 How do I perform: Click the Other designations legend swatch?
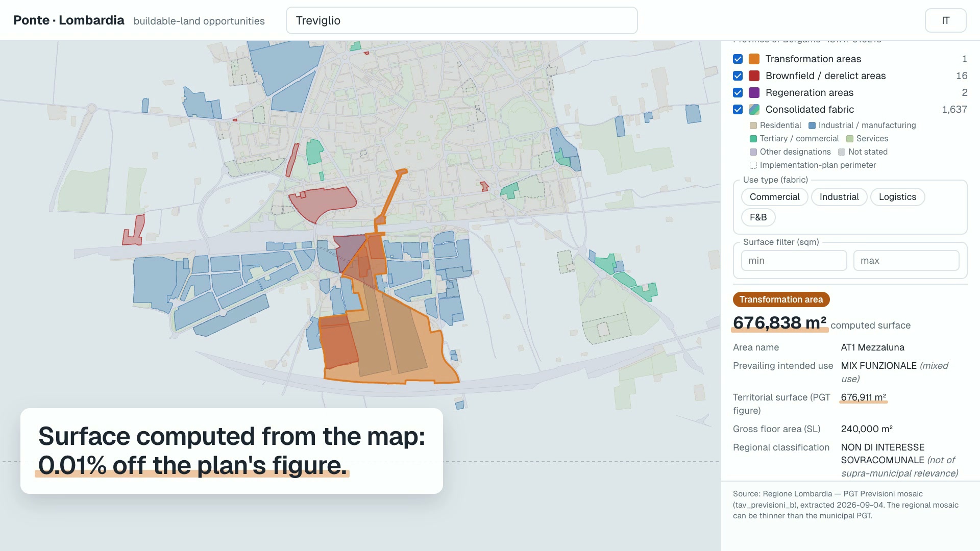point(753,152)
